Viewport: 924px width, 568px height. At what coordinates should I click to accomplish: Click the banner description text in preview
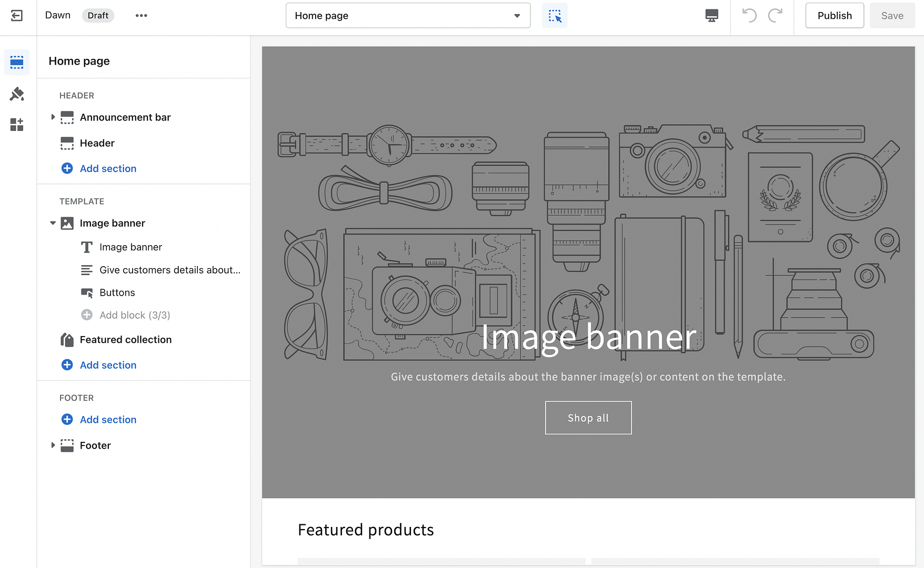pyautogui.click(x=588, y=377)
